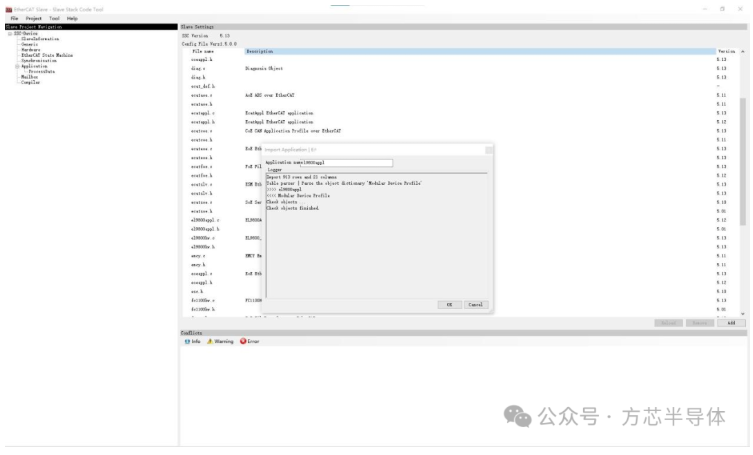Sort by Description column header

tap(480, 51)
